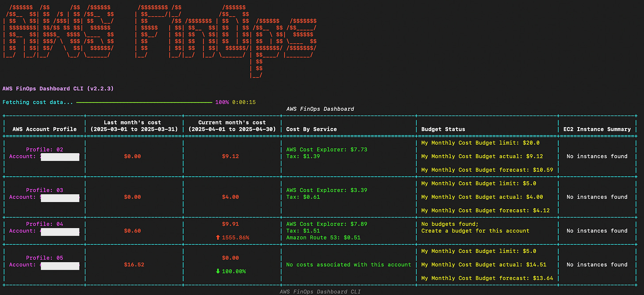
Task: Click the AWS FinOps Dashboard footer label
Action: (x=320, y=291)
